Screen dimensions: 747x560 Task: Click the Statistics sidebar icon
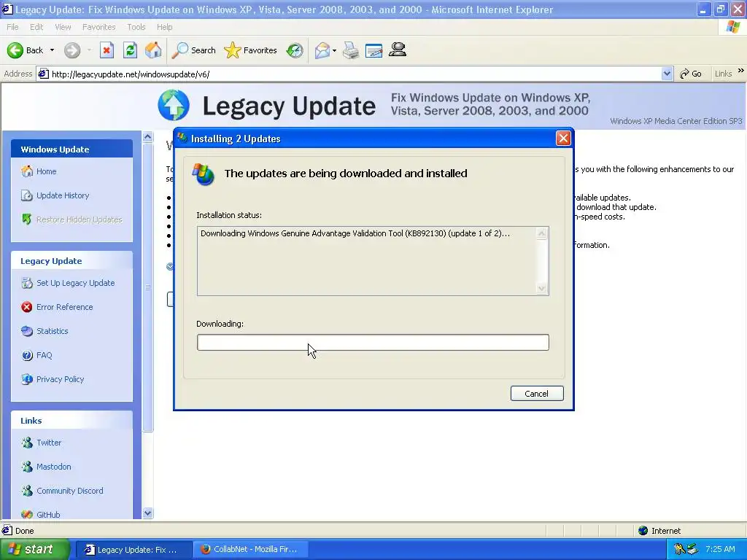point(27,331)
